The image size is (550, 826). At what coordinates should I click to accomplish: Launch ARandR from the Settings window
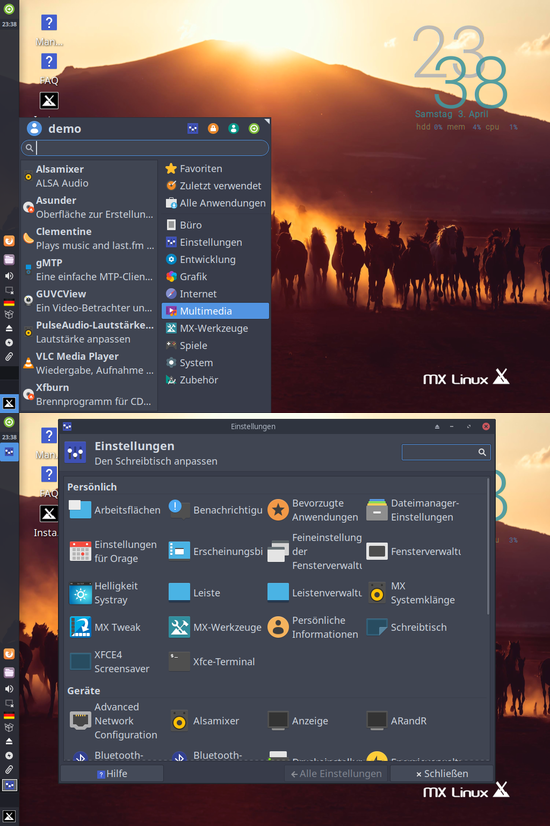click(397, 721)
